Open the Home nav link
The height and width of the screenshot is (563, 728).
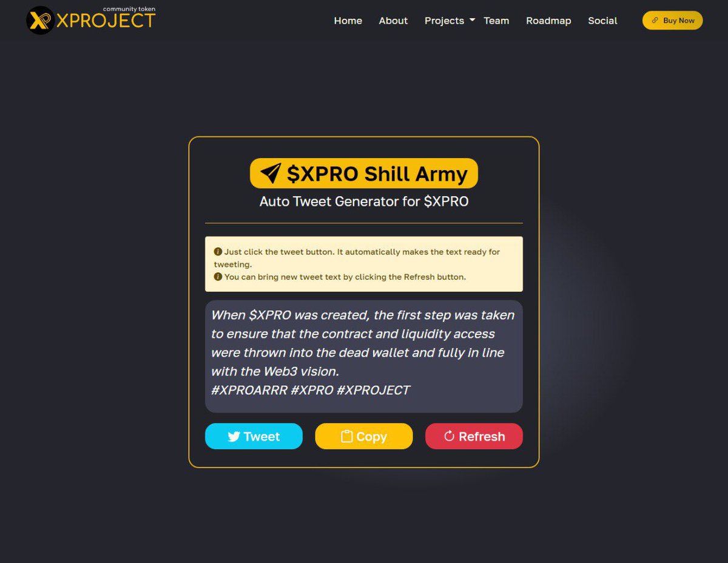point(348,21)
